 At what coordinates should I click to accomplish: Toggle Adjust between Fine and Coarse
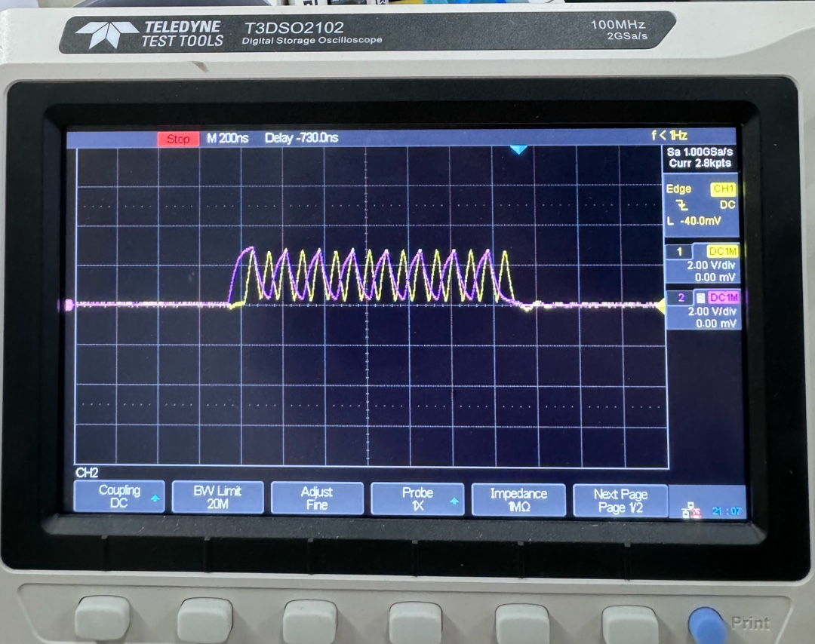317,498
